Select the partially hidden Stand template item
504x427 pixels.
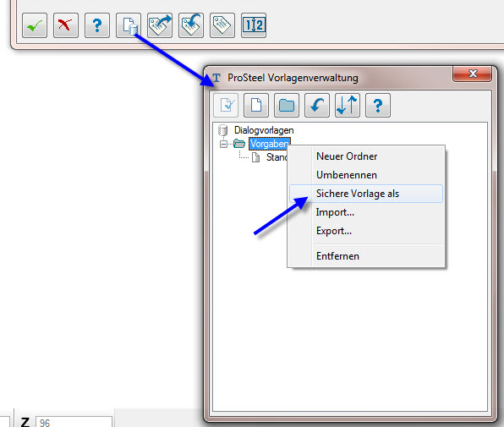[277, 157]
